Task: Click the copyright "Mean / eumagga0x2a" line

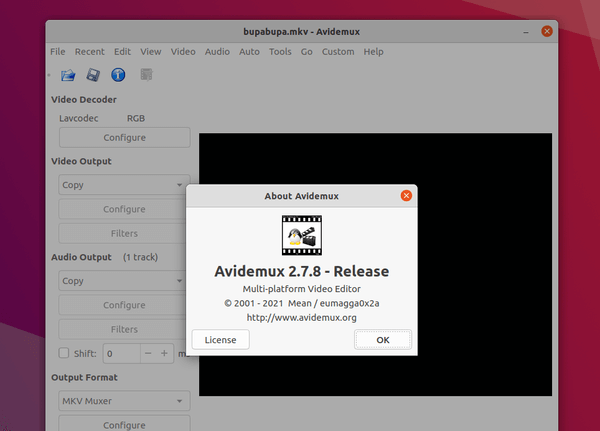Action: tap(302, 303)
